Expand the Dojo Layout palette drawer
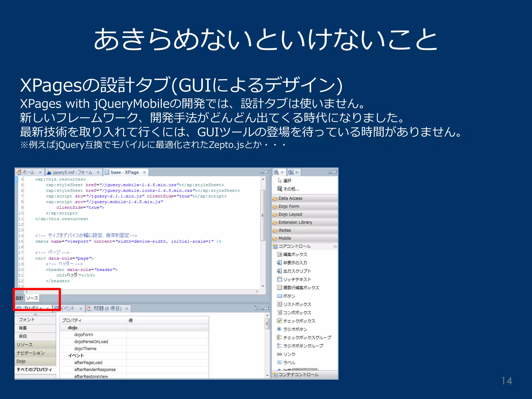This screenshot has height=399, width=532. (305, 214)
